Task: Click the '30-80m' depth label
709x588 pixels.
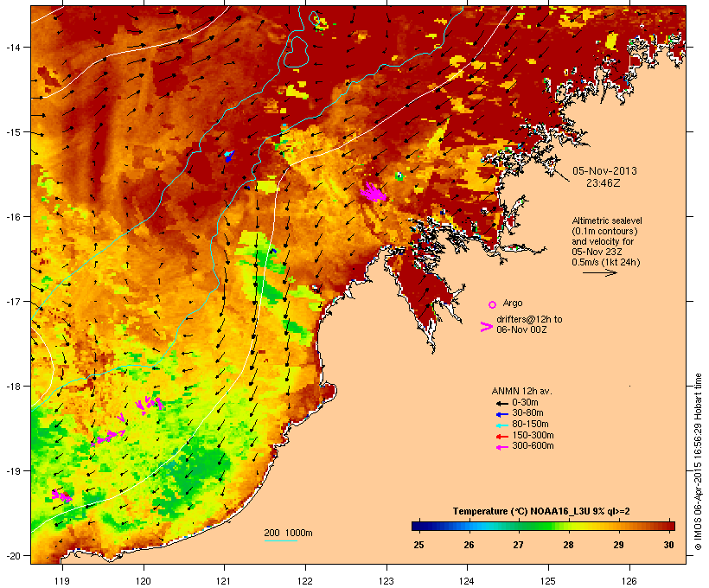Action: click(527, 413)
